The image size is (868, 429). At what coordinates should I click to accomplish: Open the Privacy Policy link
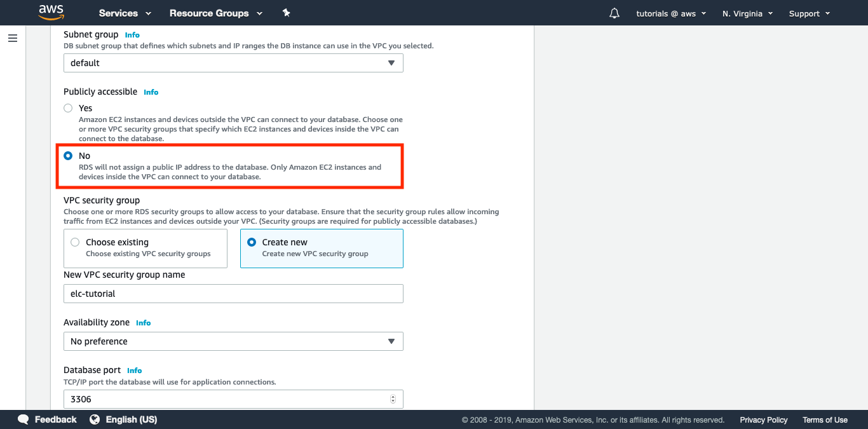pos(763,420)
